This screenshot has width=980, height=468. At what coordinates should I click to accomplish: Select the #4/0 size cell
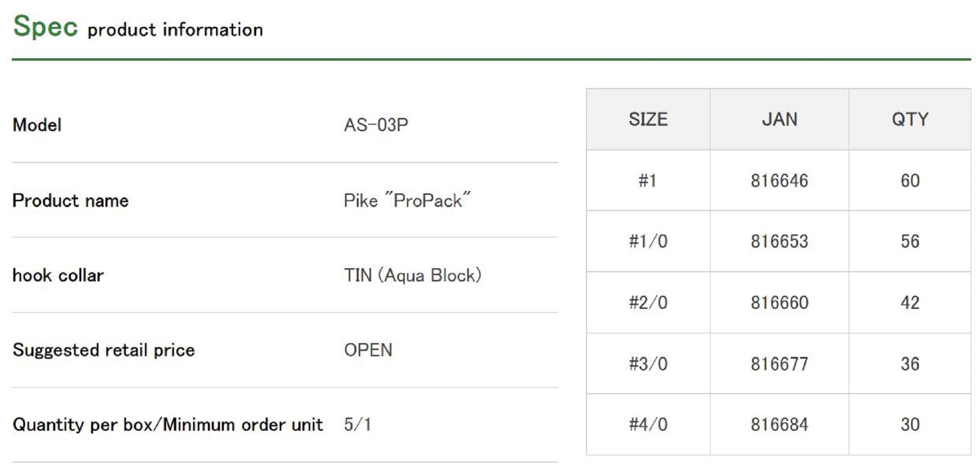point(648,424)
